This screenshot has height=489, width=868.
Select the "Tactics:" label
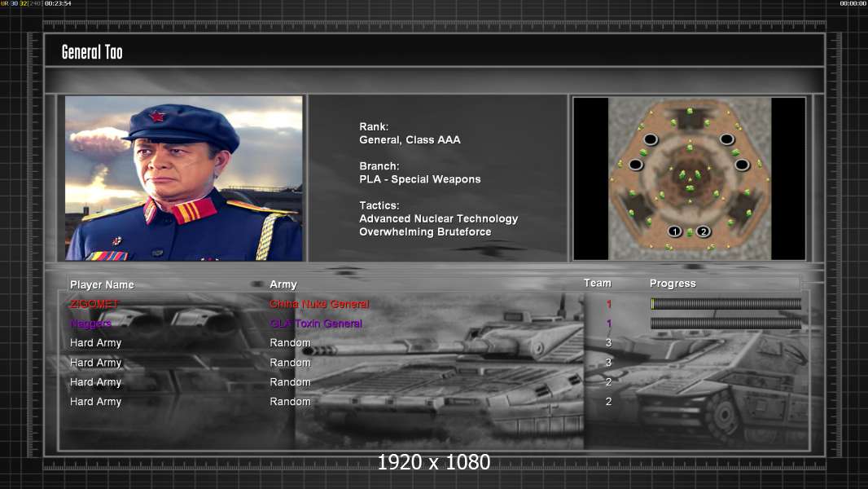[x=379, y=205]
